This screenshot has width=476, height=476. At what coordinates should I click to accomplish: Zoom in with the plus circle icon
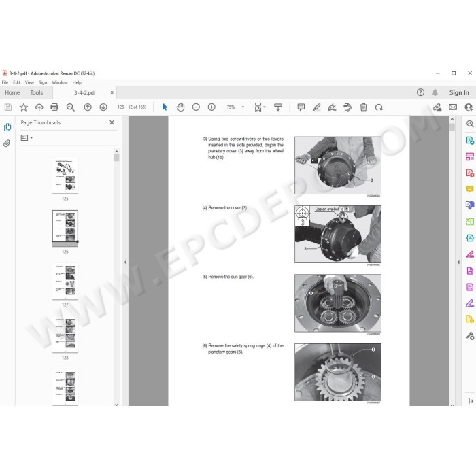coord(211,107)
